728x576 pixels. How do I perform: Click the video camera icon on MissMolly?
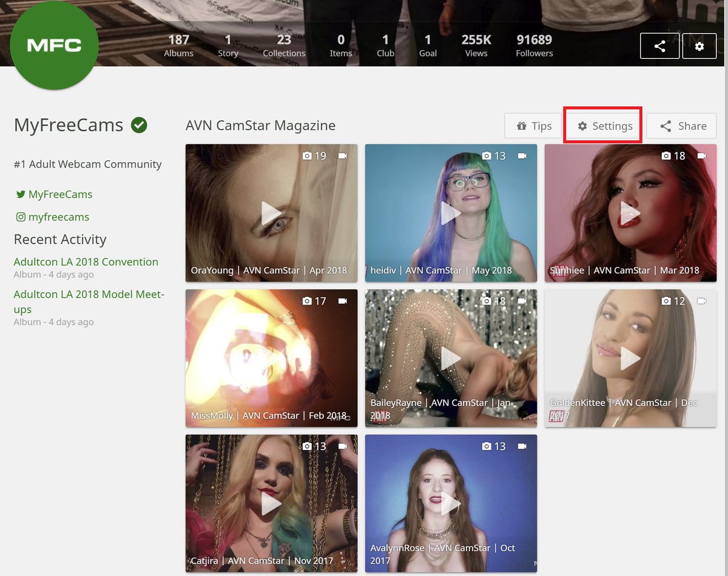coord(342,301)
